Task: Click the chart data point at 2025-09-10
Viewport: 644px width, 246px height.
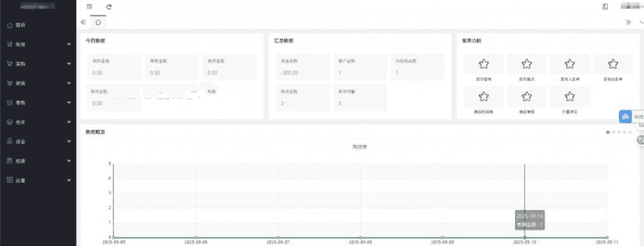Action: (525, 237)
